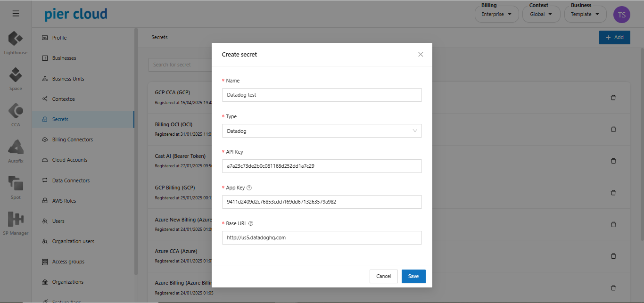The image size is (644, 303).
Task: Open the CCA module icon
Action: (x=16, y=111)
